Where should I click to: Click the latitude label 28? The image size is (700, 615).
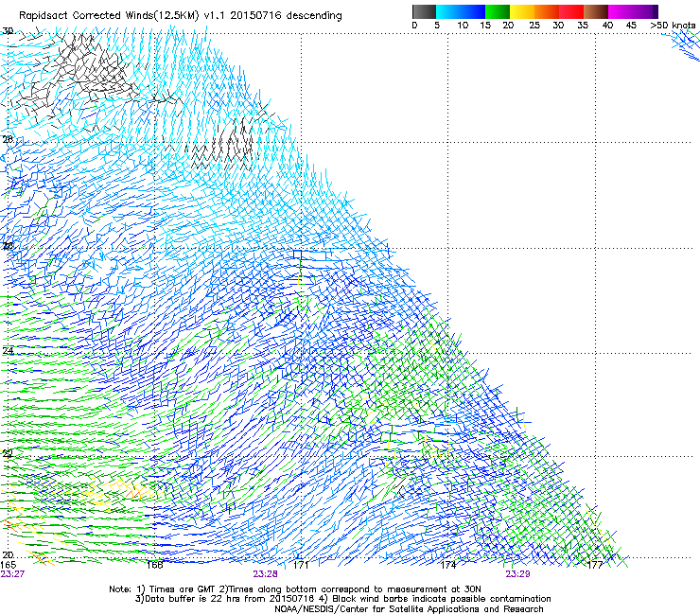click(8, 139)
